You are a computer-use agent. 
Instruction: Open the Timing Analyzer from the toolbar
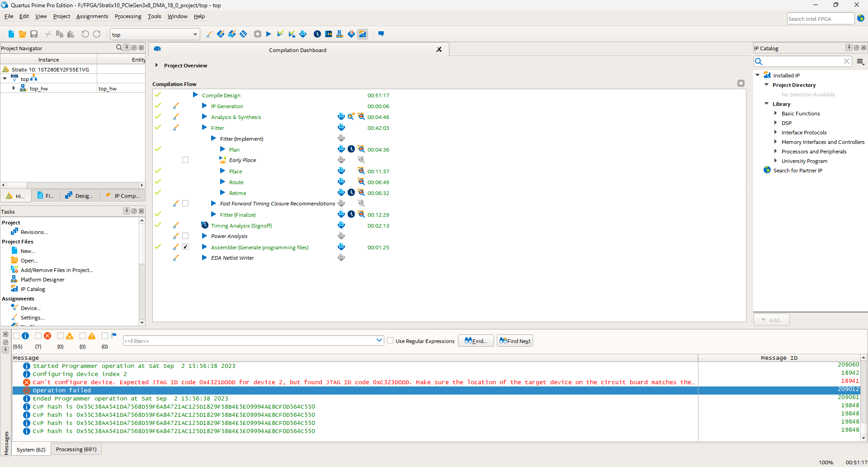point(317,33)
